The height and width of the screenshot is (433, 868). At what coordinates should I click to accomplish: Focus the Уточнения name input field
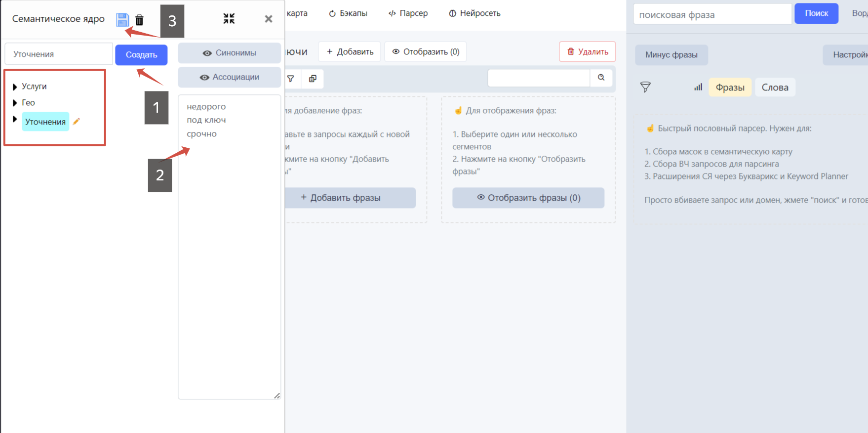(59, 54)
